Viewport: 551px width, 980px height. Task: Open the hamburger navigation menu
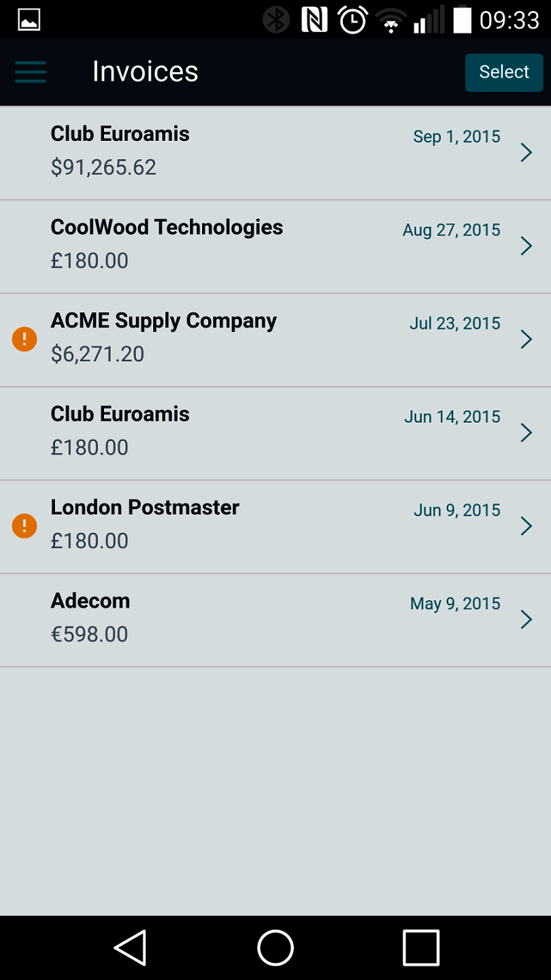(31, 71)
